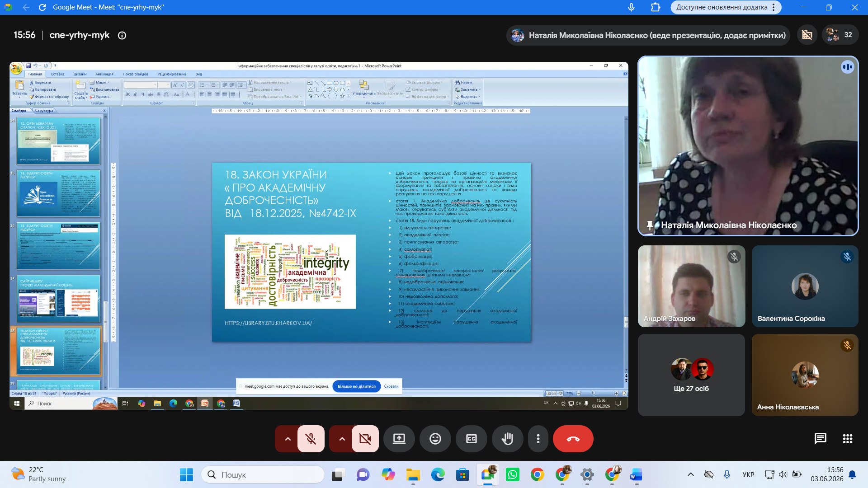This screenshot has width=868, height=488.
Task: Open Task View on the taskbar
Action: (x=338, y=474)
